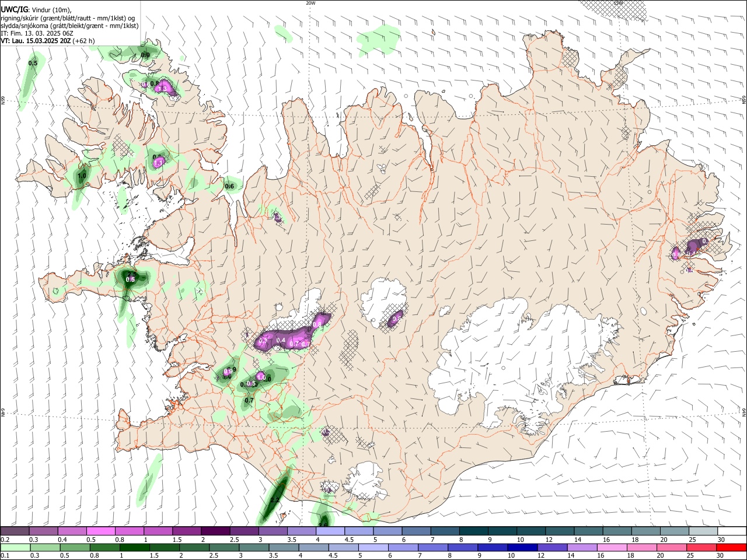The height and width of the screenshot is (560, 747).
Task: Select the darkest green swatch after 1 in lower legend
Action: coord(134,548)
